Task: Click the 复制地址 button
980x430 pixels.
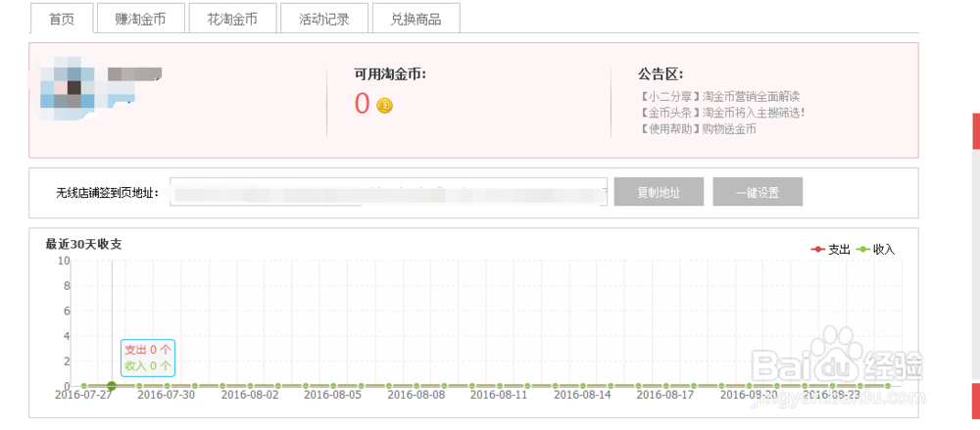Action: point(659,192)
